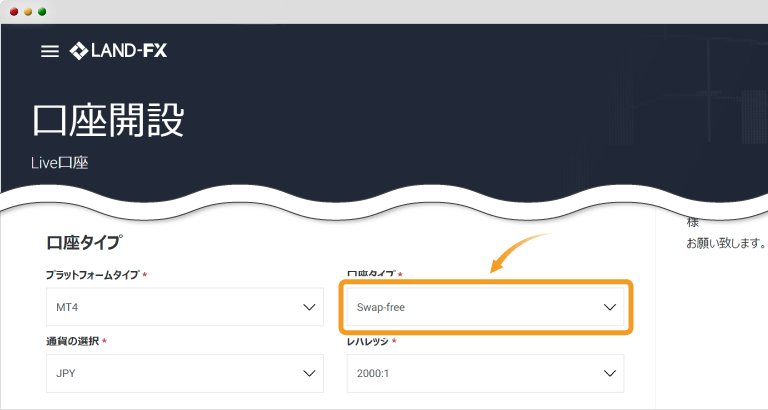Image resolution: width=768 pixels, height=410 pixels.
Task: Minimize window using the yellow button
Action: (x=28, y=12)
